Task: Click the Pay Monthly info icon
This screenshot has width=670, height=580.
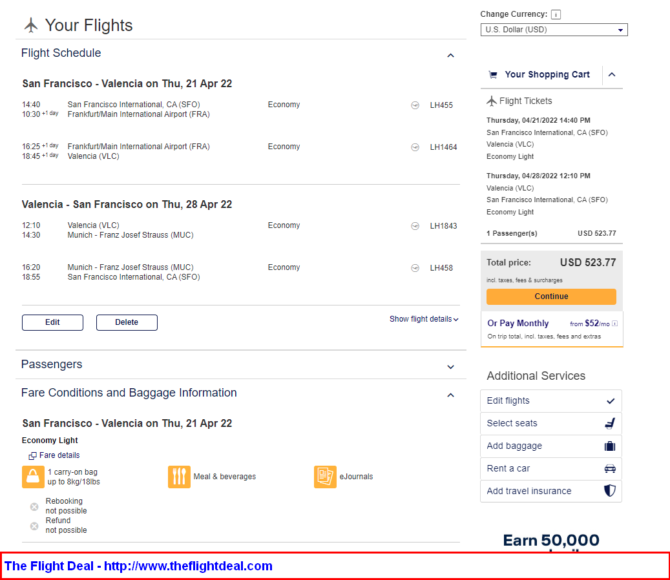Action: [x=615, y=324]
